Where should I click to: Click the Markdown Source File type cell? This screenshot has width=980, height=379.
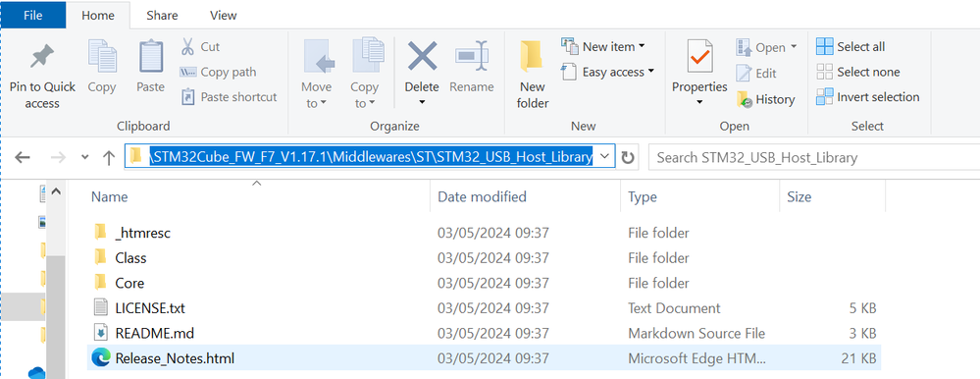[x=696, y=334]
